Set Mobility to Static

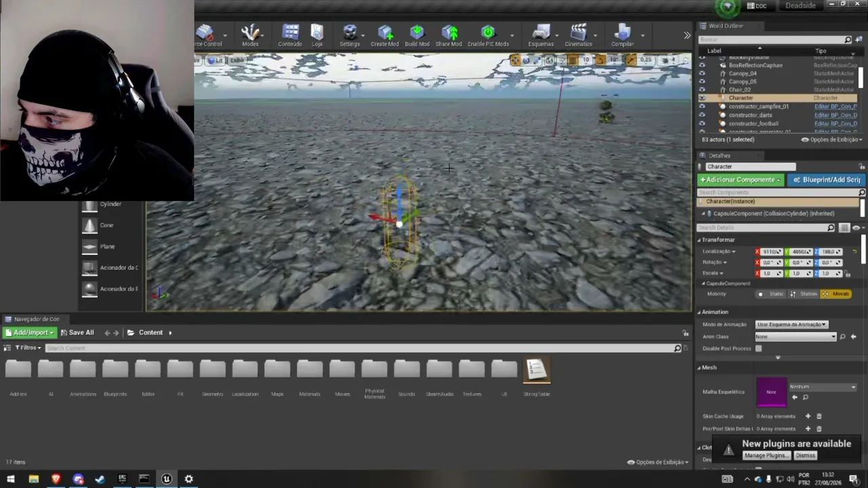pos(772,294)
